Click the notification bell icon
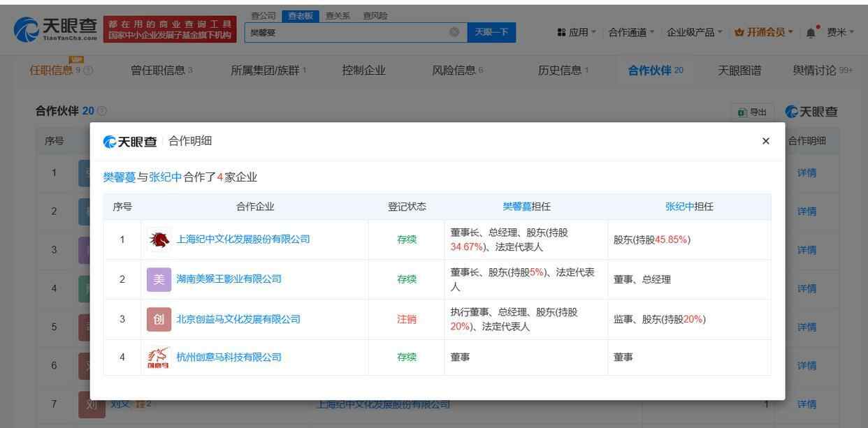 tap(811, 33)
